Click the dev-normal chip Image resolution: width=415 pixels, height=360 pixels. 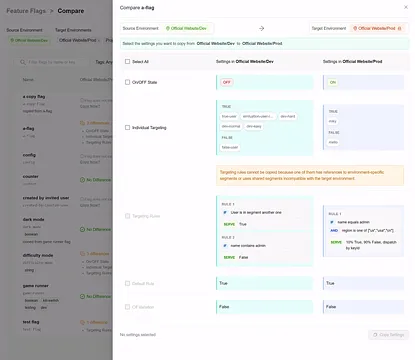(x=231, y=126)
